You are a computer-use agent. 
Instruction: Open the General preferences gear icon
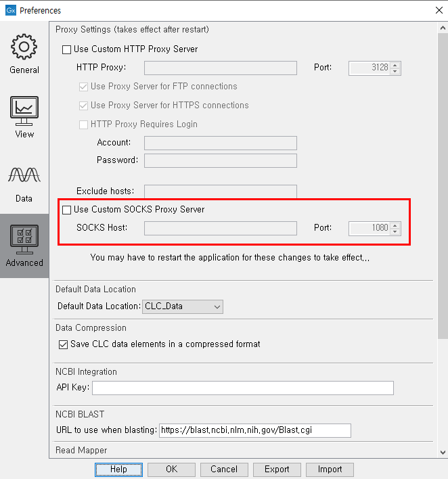point(24,47)
